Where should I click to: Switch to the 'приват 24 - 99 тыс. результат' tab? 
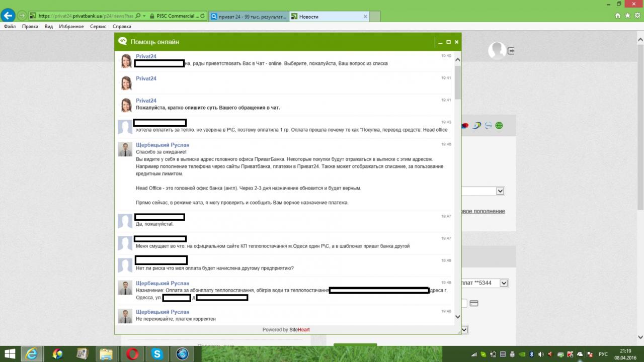[249, 17]
